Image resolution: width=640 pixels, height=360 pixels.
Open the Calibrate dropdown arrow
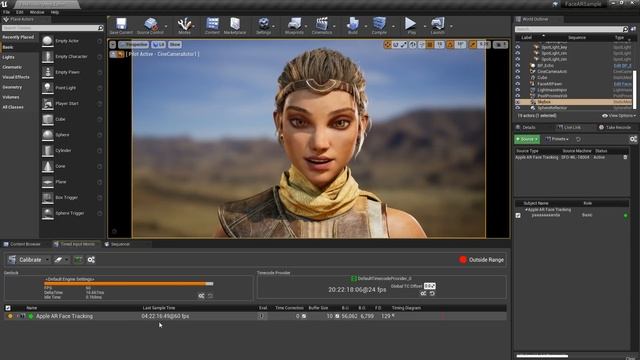click(x=47, y=260)
